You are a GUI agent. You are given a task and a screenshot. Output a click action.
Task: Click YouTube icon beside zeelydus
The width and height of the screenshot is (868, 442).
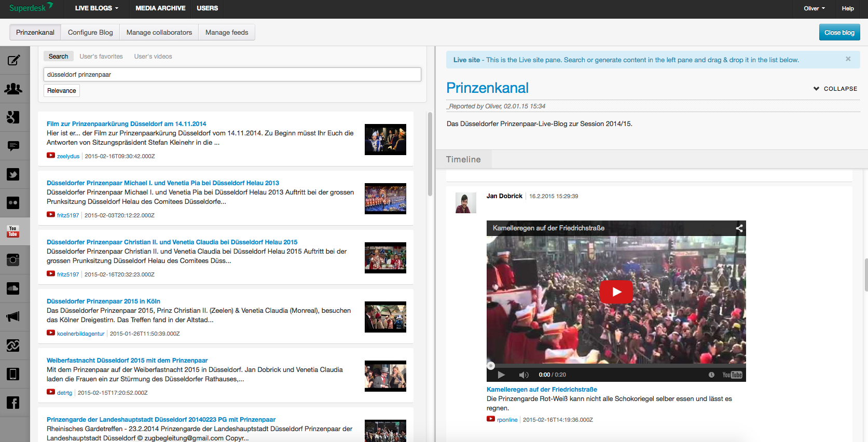(51, 155)
